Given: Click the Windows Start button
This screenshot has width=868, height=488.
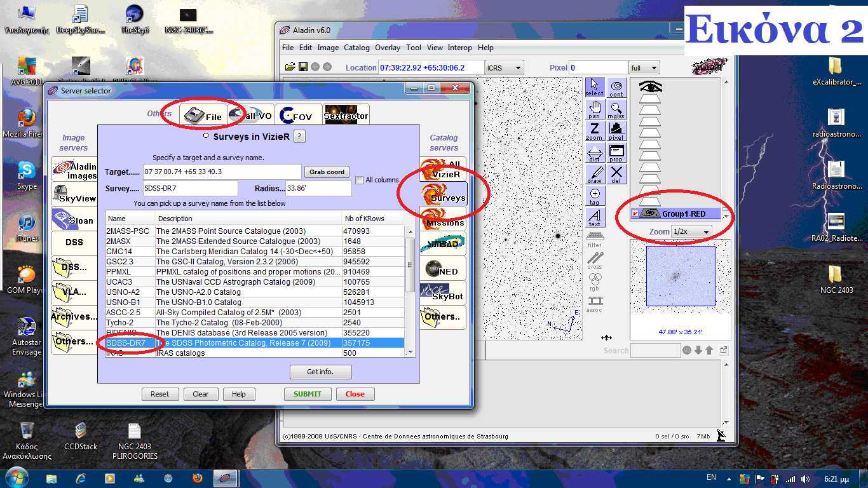Looking at the screenshot, I should tap(16, 477).
